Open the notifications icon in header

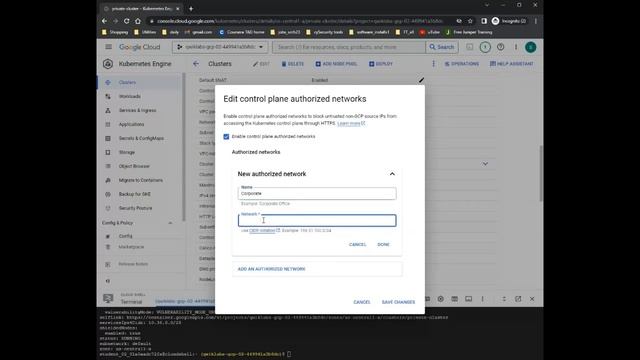coord(485,47)
